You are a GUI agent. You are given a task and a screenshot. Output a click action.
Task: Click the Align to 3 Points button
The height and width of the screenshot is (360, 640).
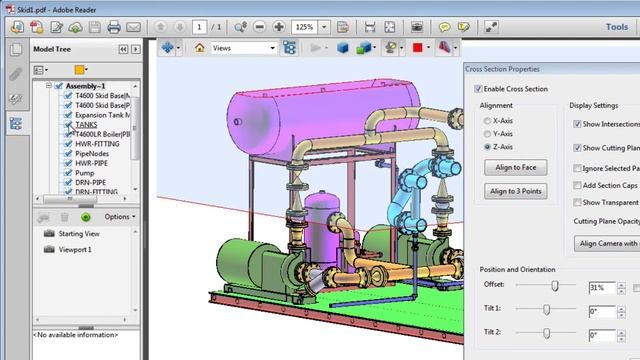[516, 191]
